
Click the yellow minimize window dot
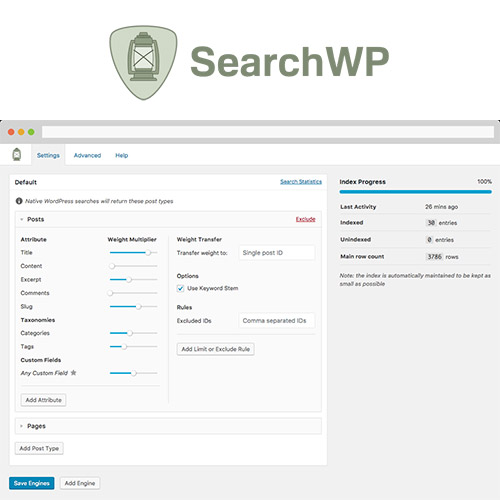coord(21,132)
